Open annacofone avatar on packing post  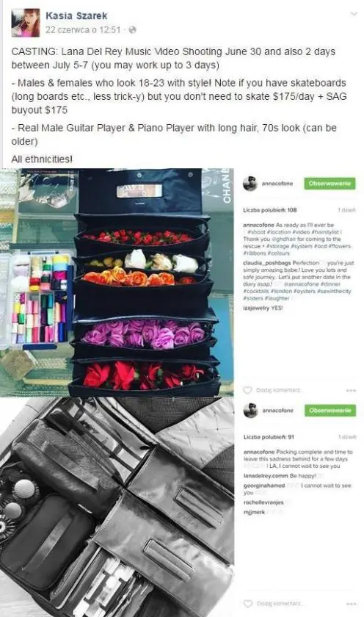pyautogui.click(x=250, y=411)
